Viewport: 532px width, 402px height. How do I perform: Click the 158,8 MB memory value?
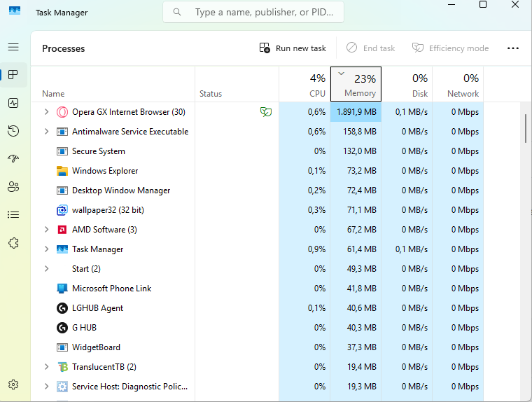tap(360, 132)
